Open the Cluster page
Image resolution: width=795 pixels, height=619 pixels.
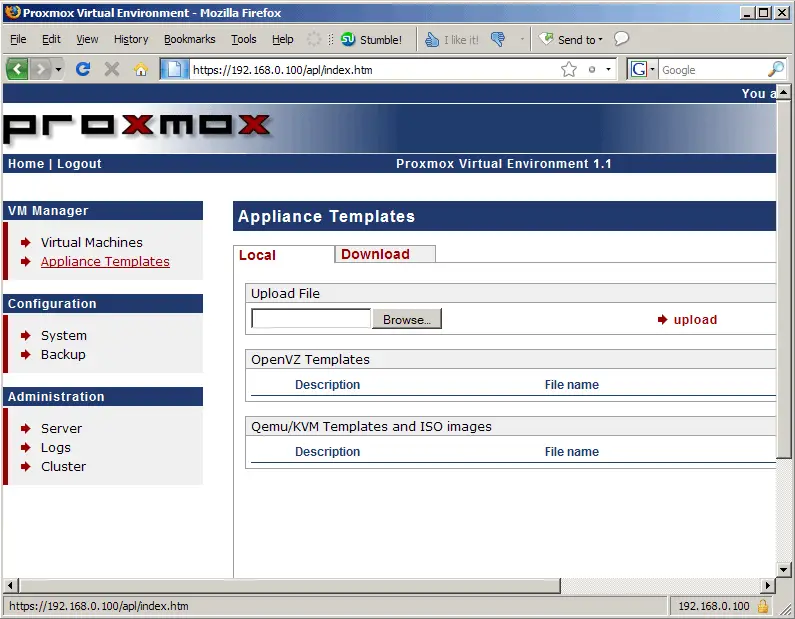tap(63, 466)
